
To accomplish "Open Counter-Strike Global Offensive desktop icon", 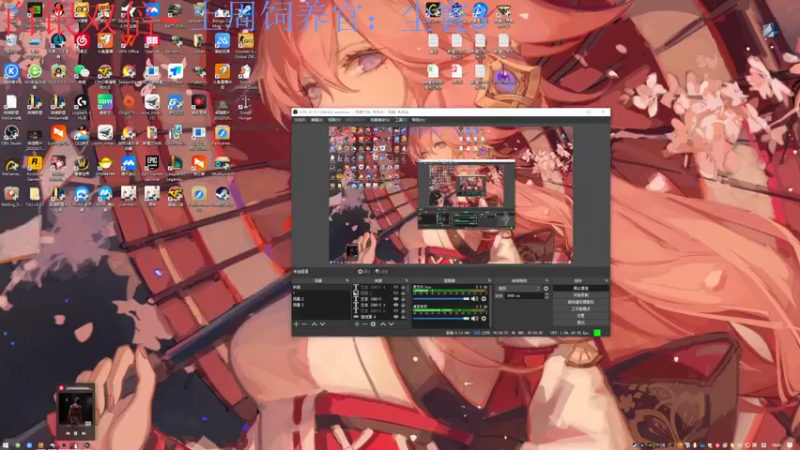I will click(x=245, y=43).
